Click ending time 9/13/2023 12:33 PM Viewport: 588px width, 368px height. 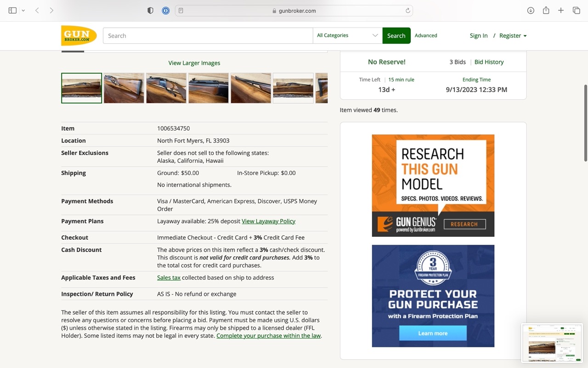pyautogui.click(x=476, y=90)
